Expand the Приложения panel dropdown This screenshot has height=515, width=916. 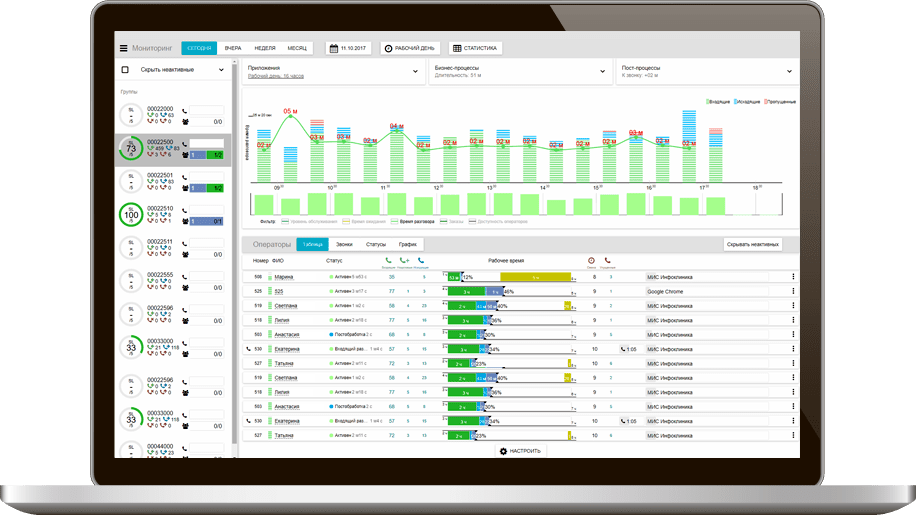(x=415, y=71)
